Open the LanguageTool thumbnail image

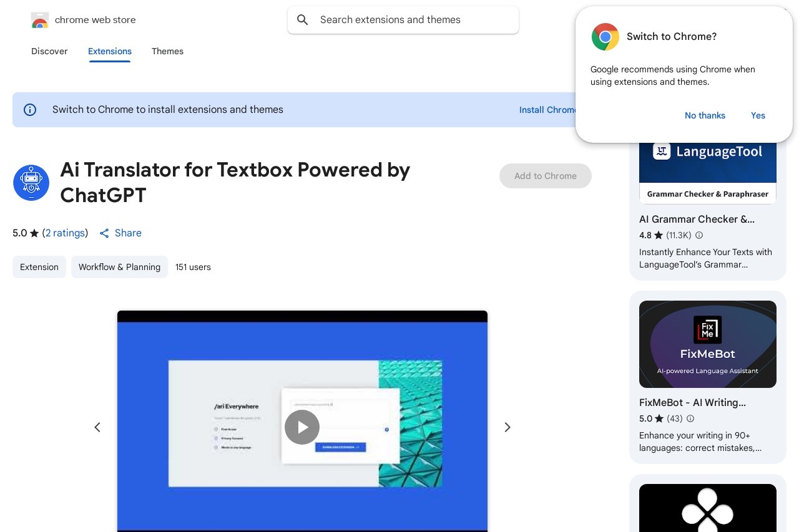tap(708, 172)
